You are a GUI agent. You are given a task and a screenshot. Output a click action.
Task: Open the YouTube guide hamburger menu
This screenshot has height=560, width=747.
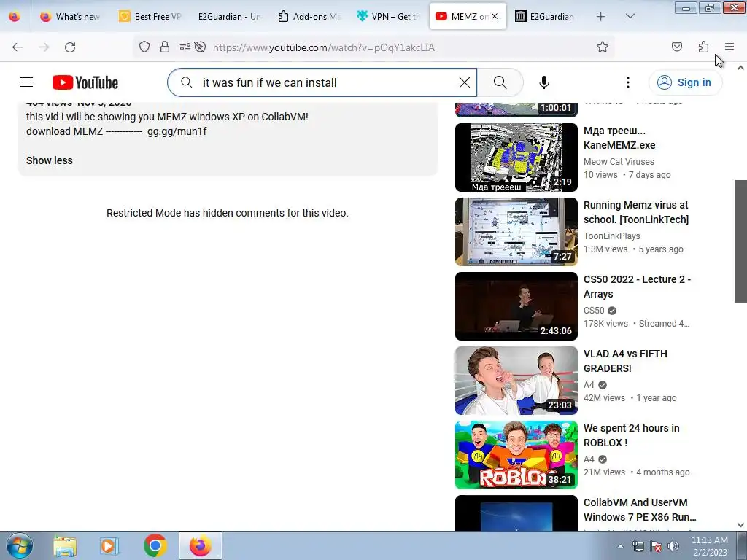(26, 82)
